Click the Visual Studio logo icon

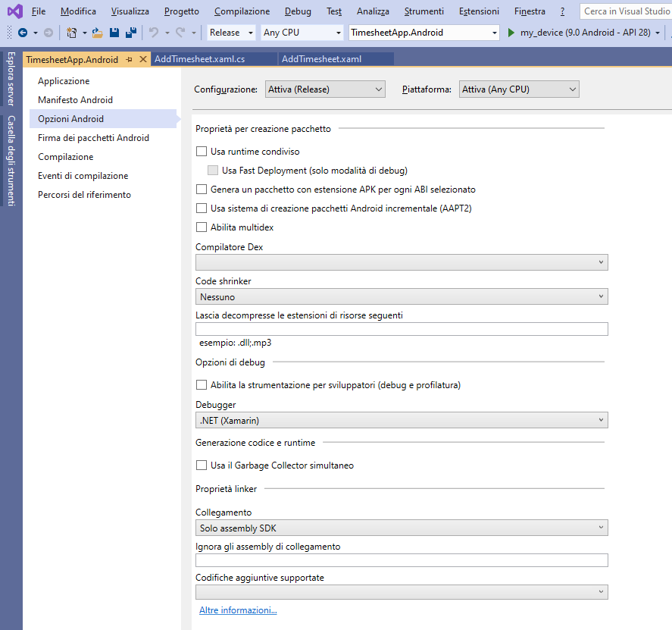click(15, 11)
